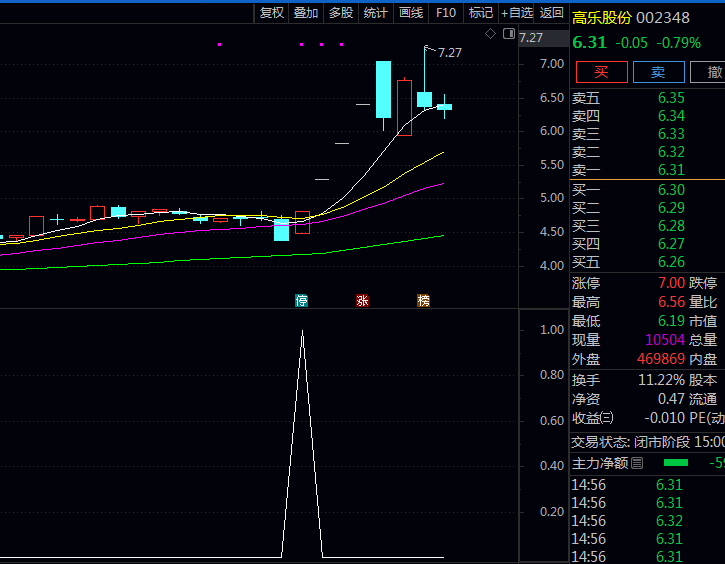Click the 7.27 value on price axis top
The image size is (725, 564).
point(531,37)
